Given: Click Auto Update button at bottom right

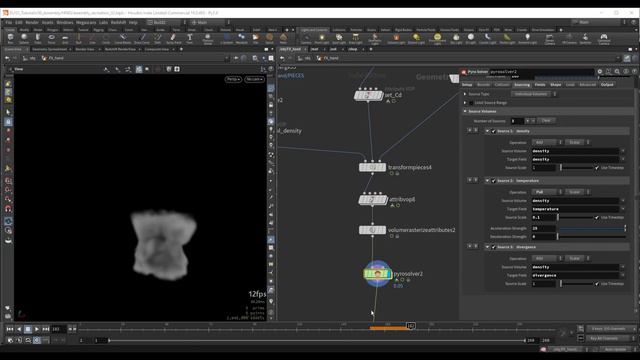Looking at the screenshot, I should [616, 349].
